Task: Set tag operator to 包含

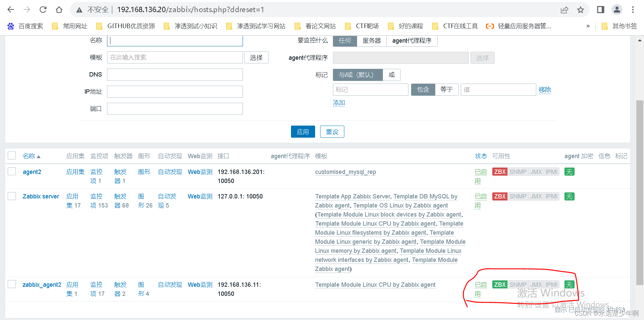Action: [423, 90]
